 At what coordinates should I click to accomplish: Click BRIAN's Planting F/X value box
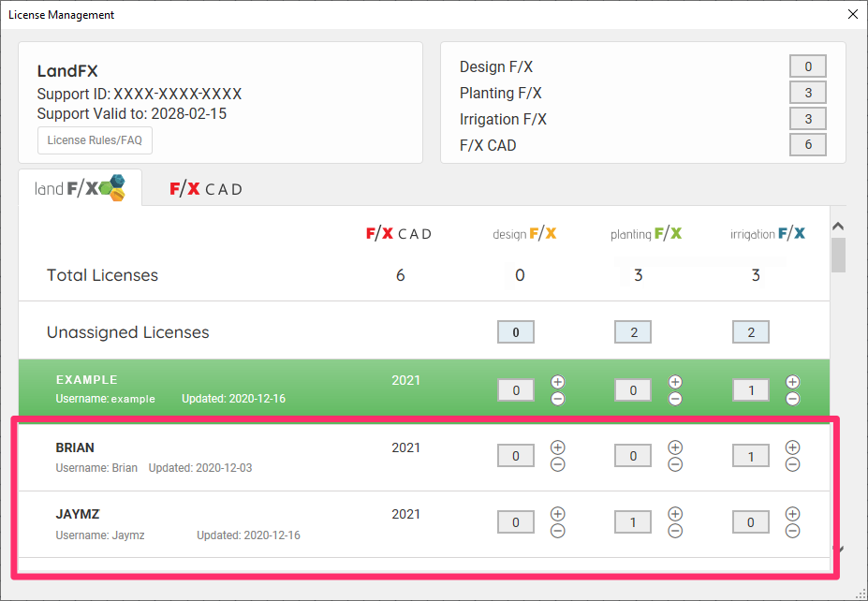[x=633, y=456]
